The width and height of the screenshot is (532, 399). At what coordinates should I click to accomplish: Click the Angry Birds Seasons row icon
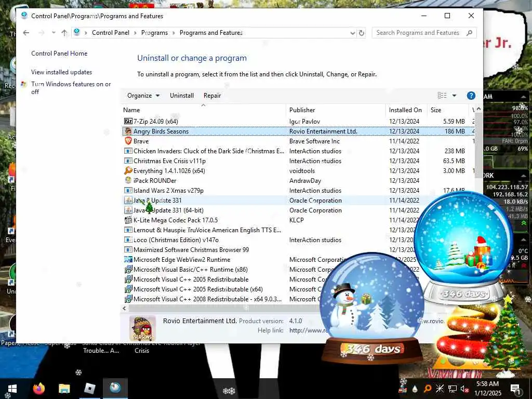click(x=128, y=131)
